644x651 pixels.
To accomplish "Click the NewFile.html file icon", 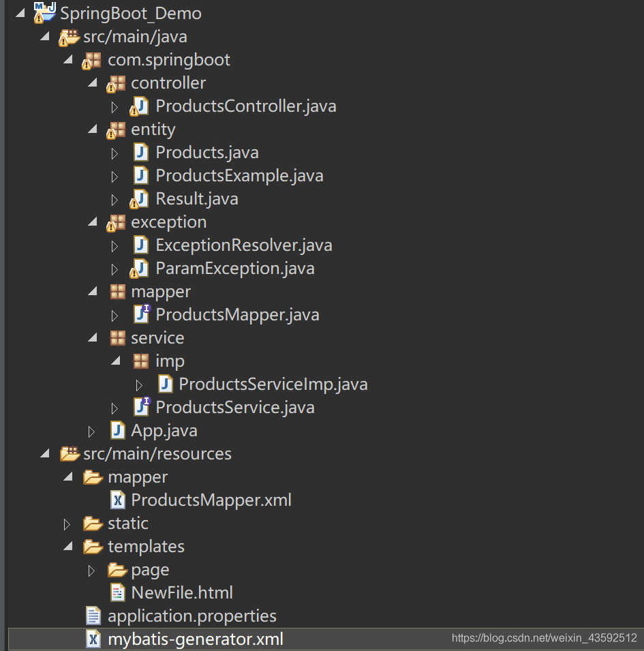I will [x=118, y=593].
